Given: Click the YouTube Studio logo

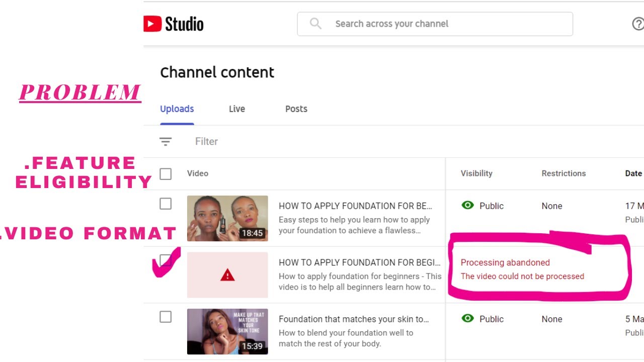Looking at the screenshot, I should point(174,24).
